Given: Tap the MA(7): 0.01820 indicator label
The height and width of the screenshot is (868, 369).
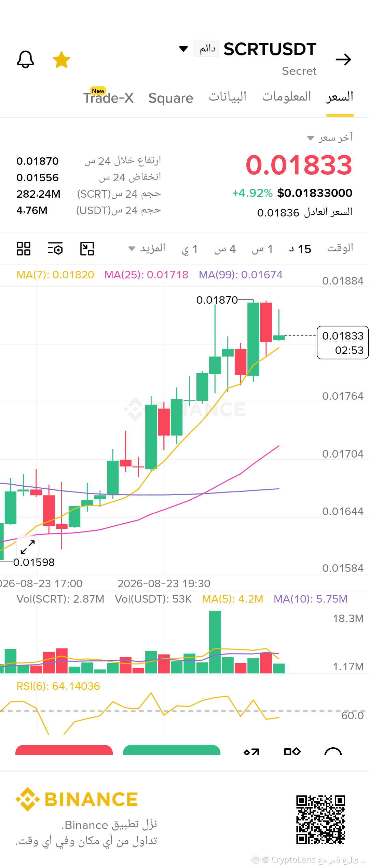Looking at the screenshot, I should 55,275.
